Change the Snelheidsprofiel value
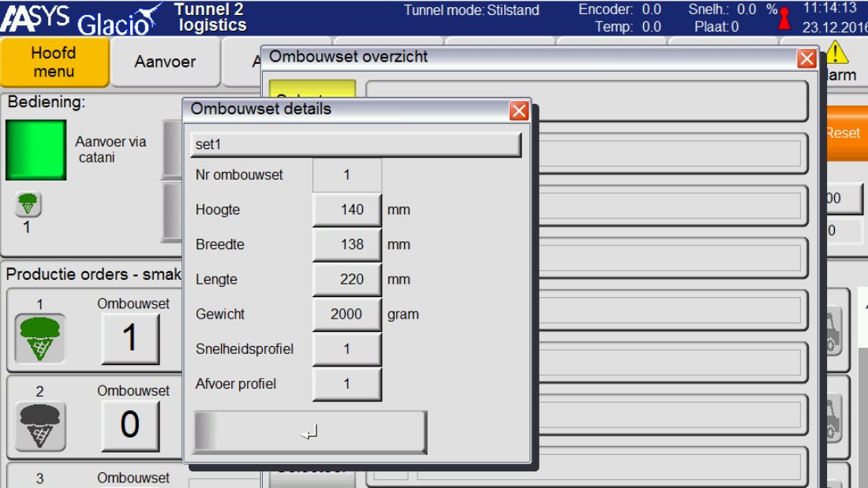868x488 pixels. click(347, 348)
